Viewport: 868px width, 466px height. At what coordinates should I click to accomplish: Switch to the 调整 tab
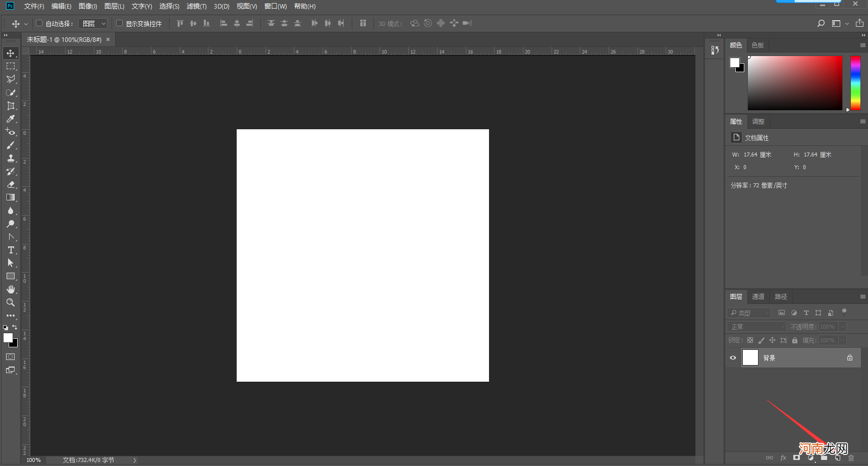point(758,121)
